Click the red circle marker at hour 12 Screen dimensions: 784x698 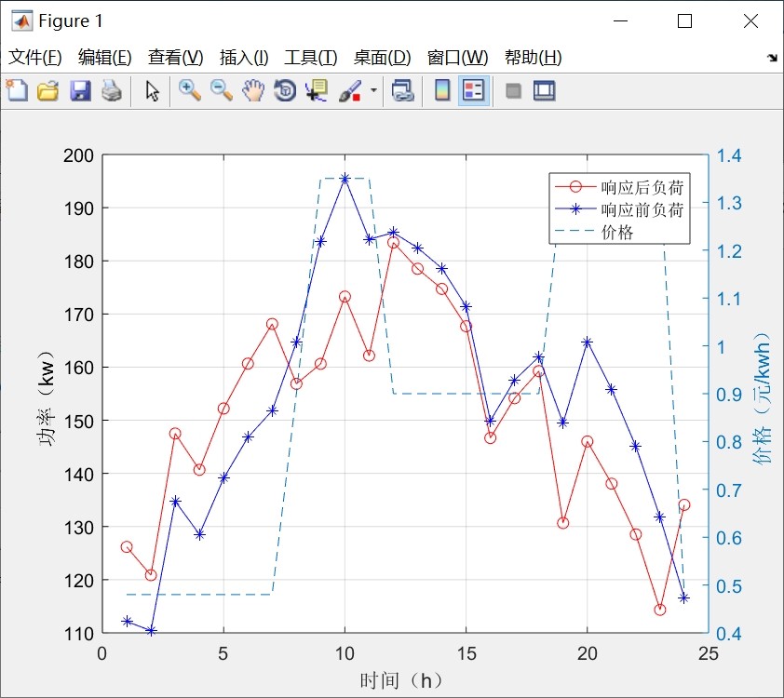click(x=393, y=243)
